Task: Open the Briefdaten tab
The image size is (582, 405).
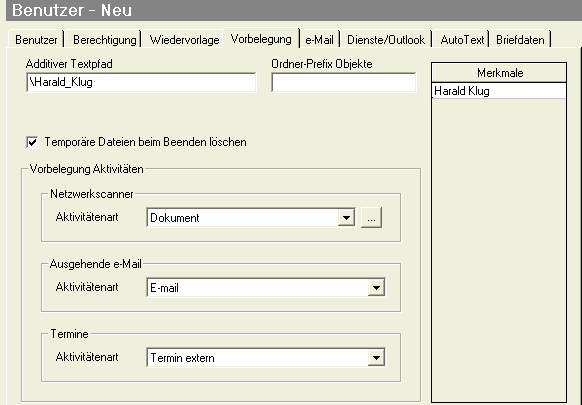Action: pyautogui.click(x=520, y=40)
